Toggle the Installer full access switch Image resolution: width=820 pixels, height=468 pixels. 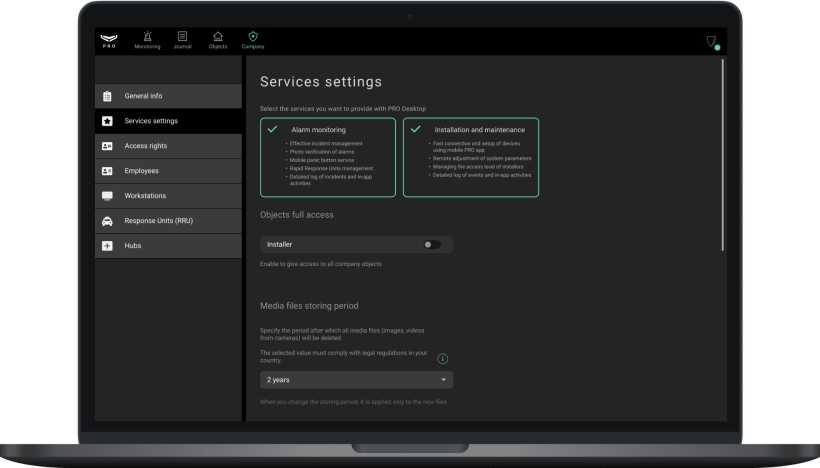[x=431, y=244]
